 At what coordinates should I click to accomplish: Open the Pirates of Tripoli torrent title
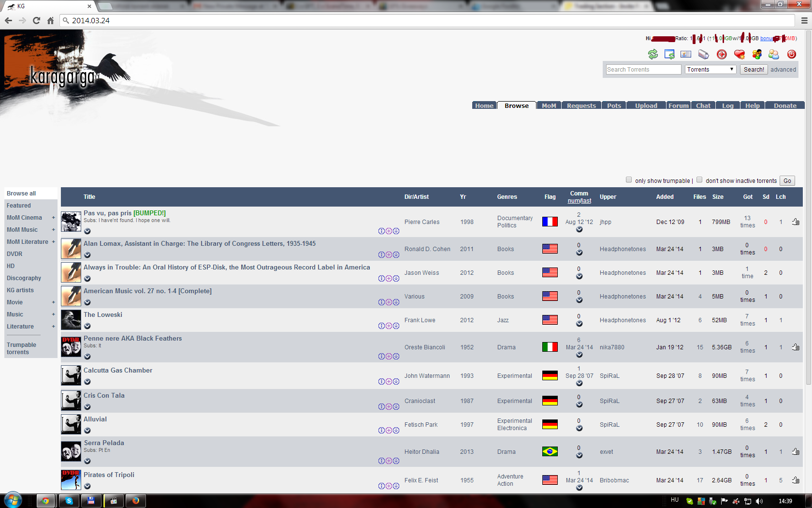tap(109, 475)
